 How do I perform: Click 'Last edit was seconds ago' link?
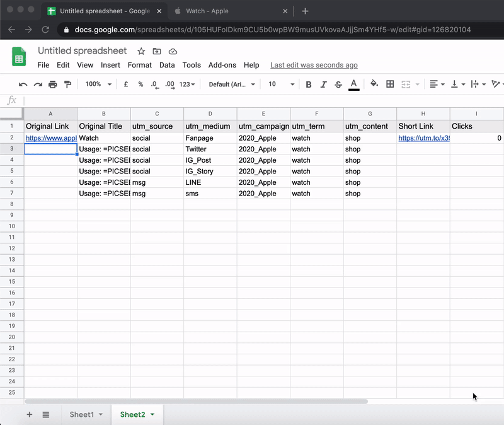(x=314, y=65)
